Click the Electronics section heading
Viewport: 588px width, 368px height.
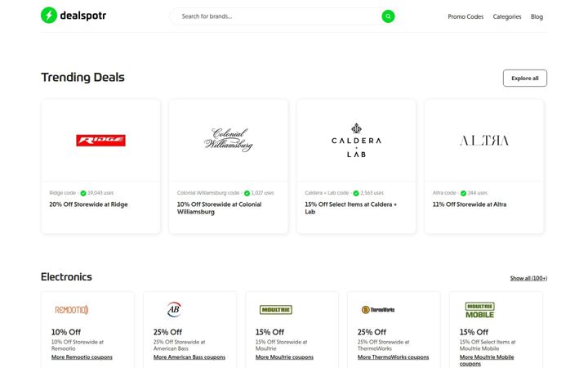[66, 277]
